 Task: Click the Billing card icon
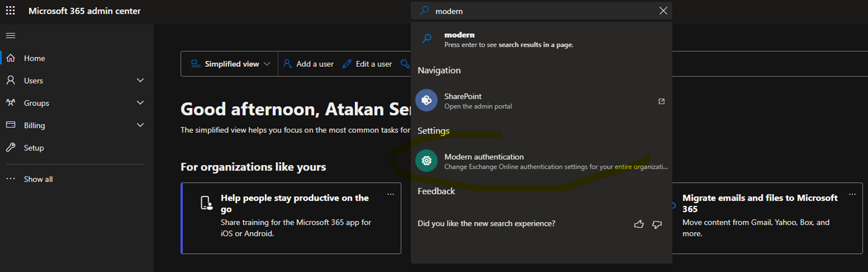pos(10,125)
